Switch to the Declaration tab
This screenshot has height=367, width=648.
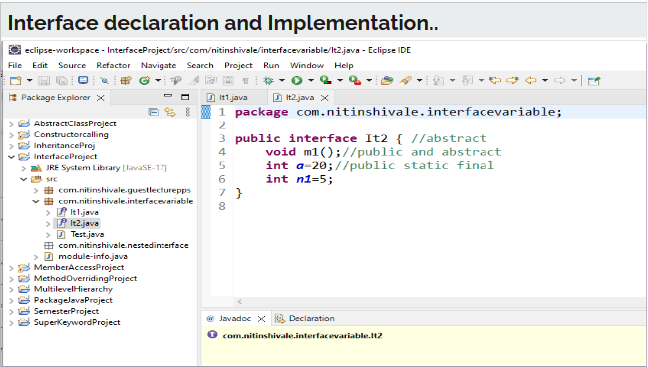pyautogui.click(x=305, y=318)
